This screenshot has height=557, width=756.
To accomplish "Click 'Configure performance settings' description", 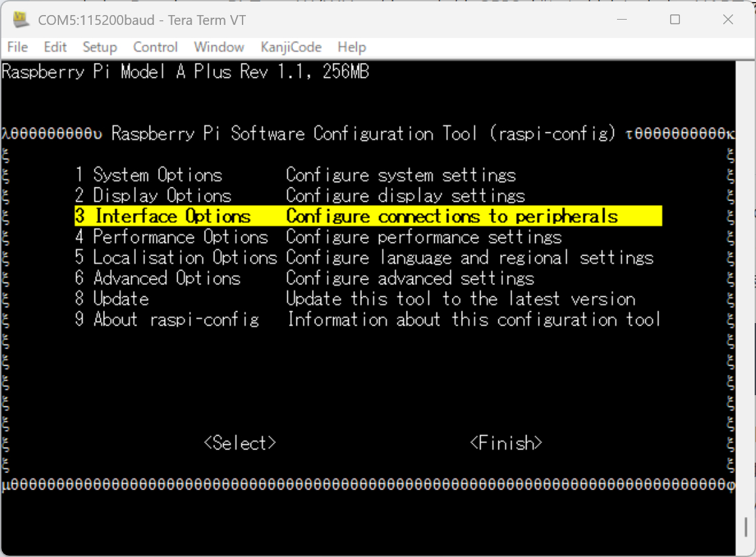I will (x=424, y=237).
